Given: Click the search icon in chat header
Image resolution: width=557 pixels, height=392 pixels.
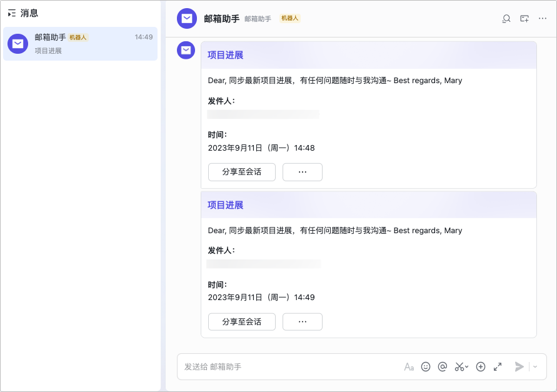Looking at the screenshot, I should click(x=506, y=19).
